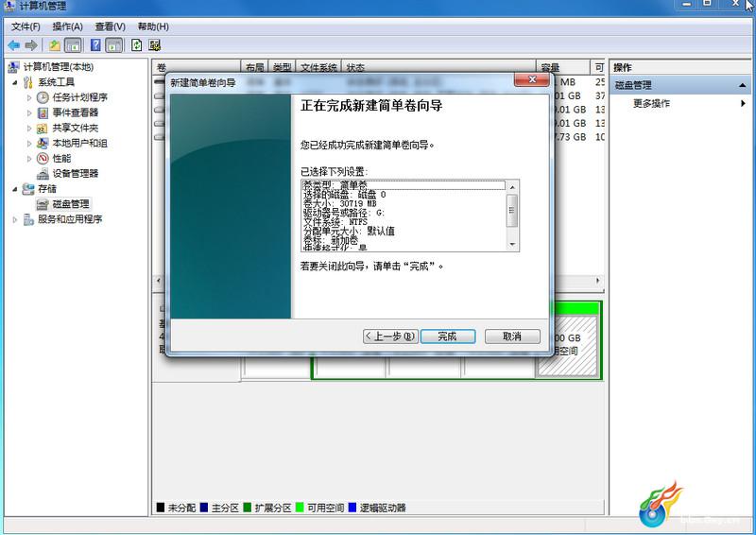Click the 布局 column header
This screenshot has width=756, height=535.
tap(254, 67)
